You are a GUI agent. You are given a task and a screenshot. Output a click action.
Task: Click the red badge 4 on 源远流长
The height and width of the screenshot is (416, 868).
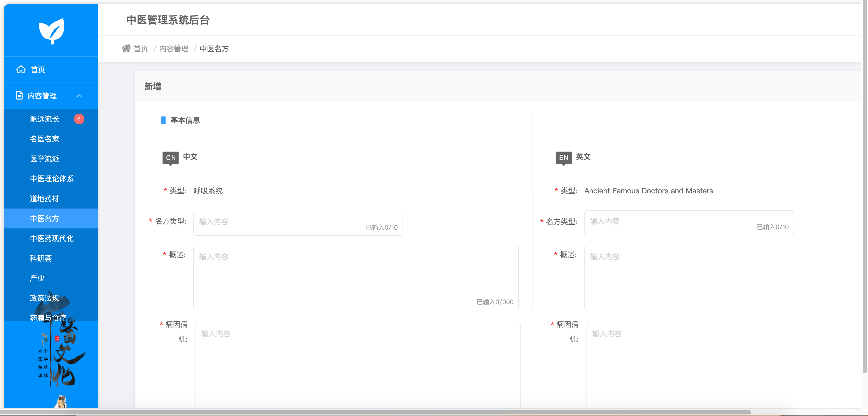(79, 119)
